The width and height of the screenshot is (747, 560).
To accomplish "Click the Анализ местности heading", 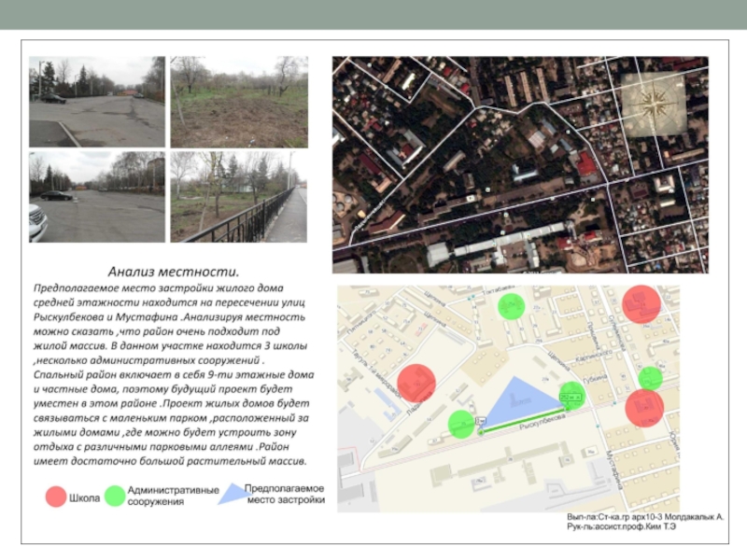I will tap(173, 272).
